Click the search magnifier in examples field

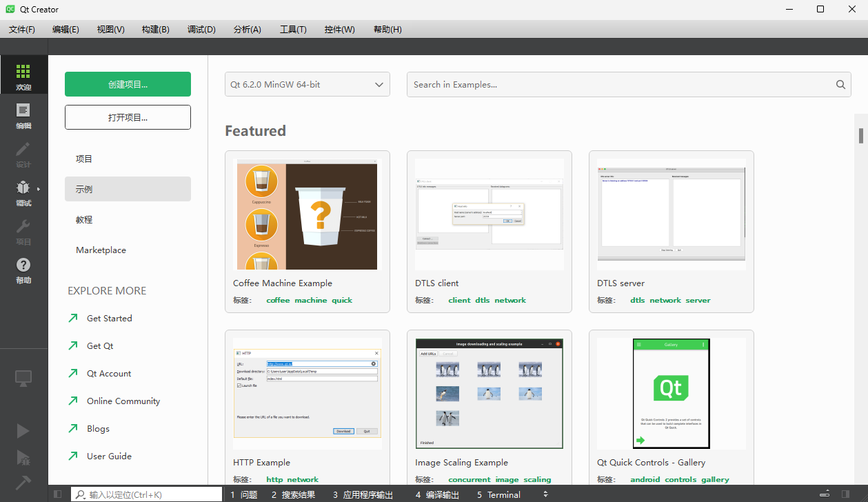point(840,85)
